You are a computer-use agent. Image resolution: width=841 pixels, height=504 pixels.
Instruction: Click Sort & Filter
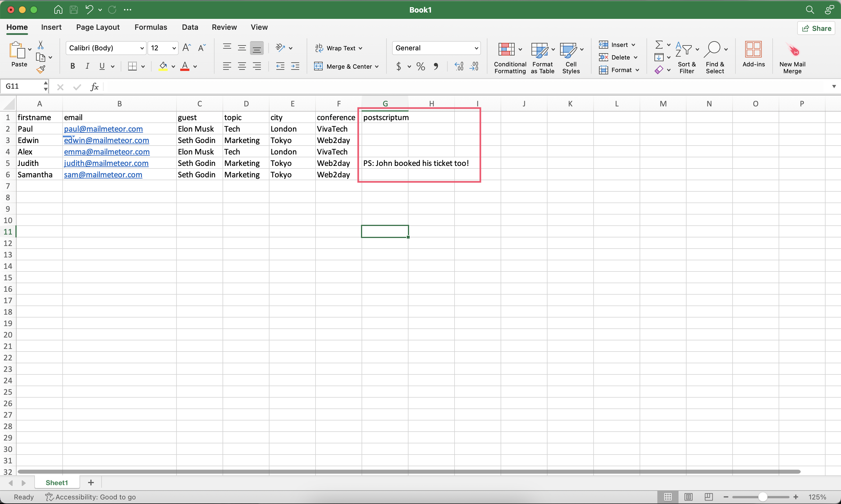687,57
